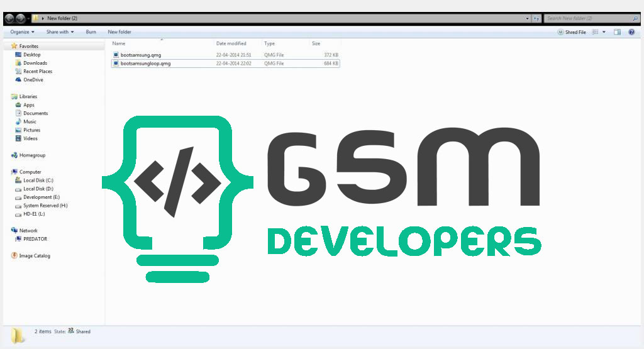Select Libraries in the navigation pane
Screen dimensions: 644x349
point(28,96)
